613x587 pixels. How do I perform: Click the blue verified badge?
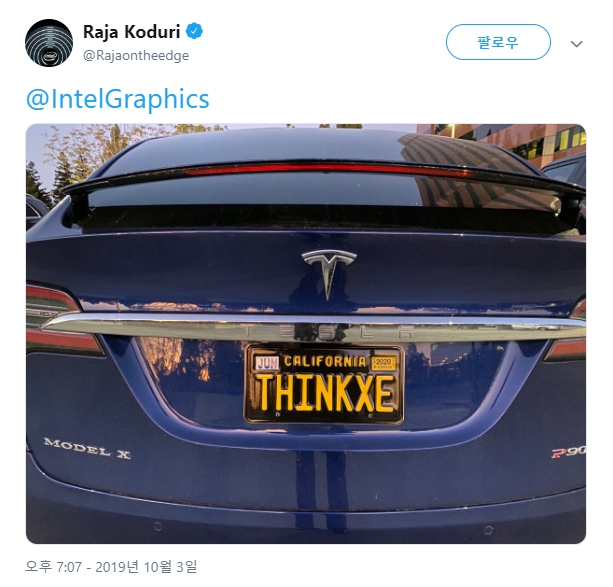[x=194, y=31]
